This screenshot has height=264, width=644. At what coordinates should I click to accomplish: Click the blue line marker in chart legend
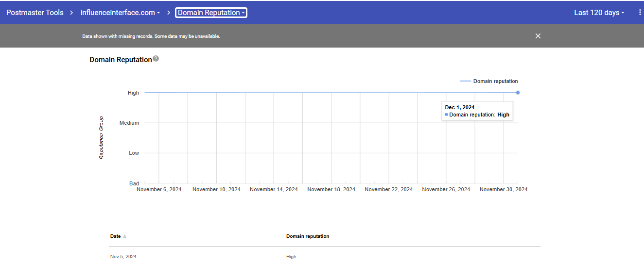[x=465, y=82]
